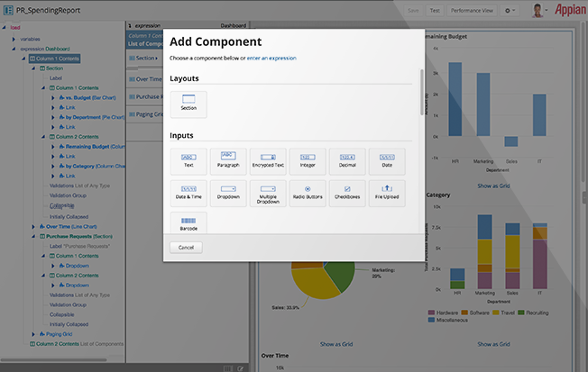Select 'Validation Group' under first Section

(x=68, y=195)
